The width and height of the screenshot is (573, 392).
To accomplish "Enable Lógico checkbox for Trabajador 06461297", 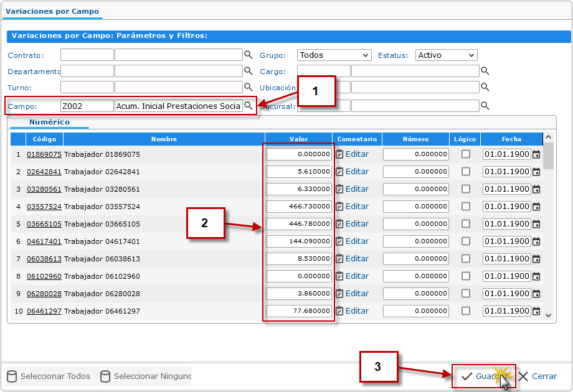I will coord(466,311).
